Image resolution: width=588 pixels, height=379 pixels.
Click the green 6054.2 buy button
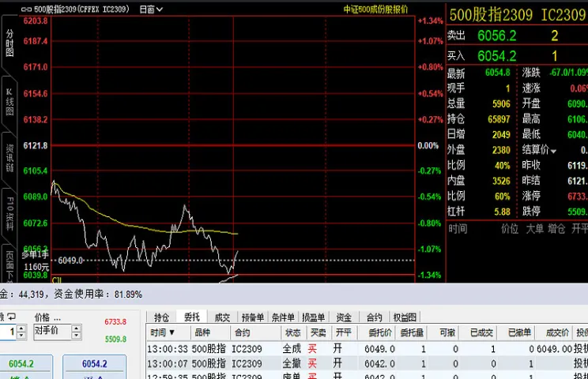coord(21,364)
